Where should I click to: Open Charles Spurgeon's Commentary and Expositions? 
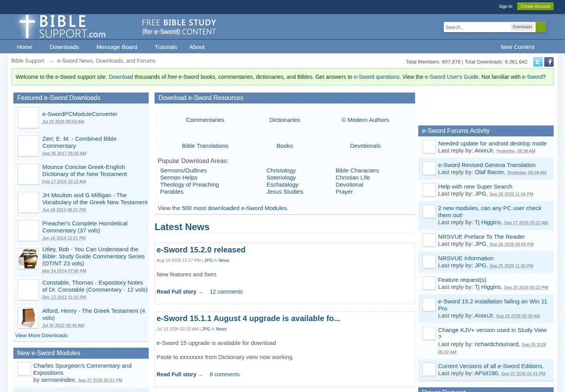(x=82, y=369)
